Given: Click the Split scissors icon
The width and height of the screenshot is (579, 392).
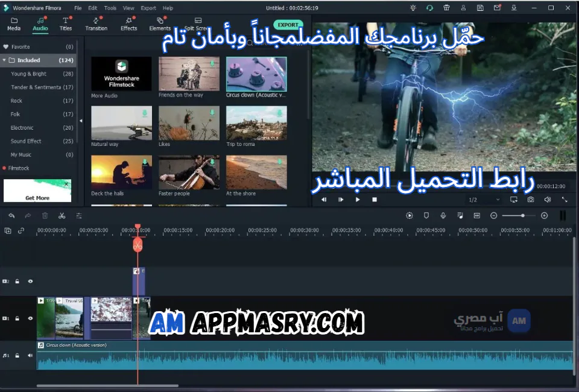Looking at the screenshot, I should pyautogui.click(x=62, y=215).
